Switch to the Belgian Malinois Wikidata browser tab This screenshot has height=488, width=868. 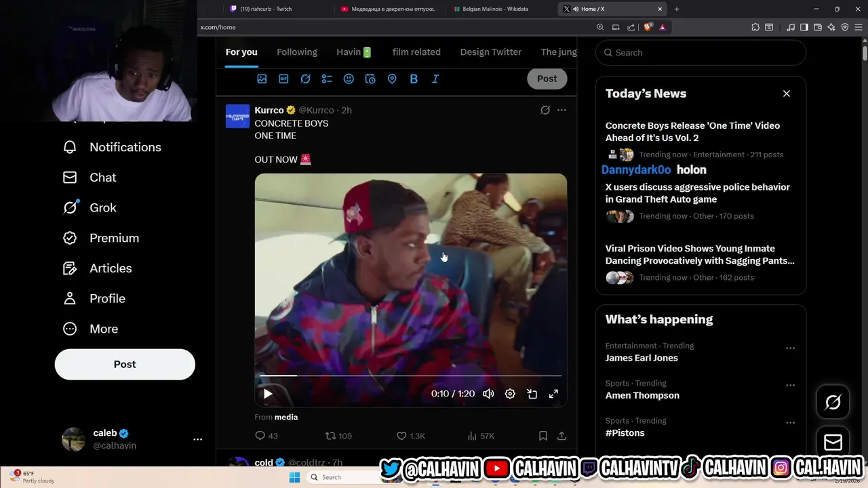pos(502,9)
